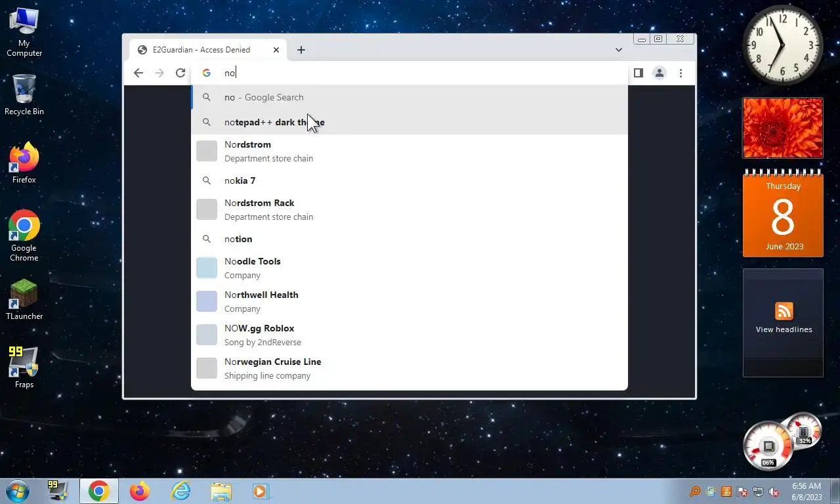Click the Fraps taskbar icon
Image resolution: width=840 pixels, height=504 pixels.
click(58, 491)
